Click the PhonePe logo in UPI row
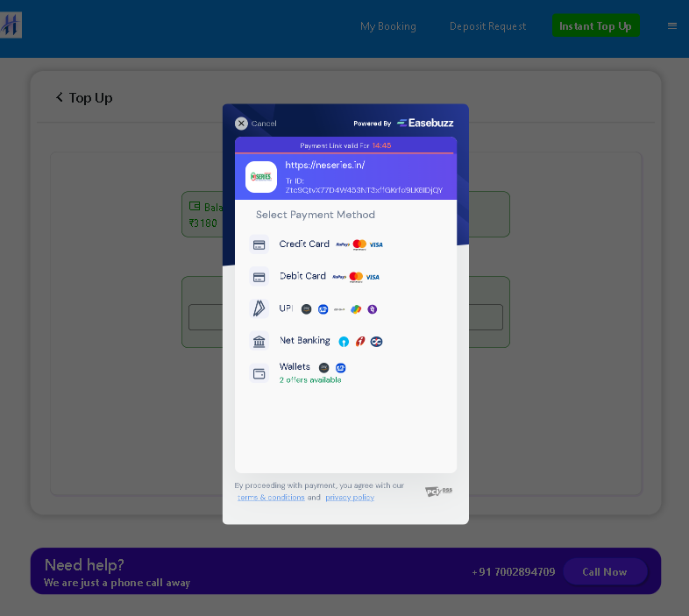This screenshot has height=616, width=689. 373,309
